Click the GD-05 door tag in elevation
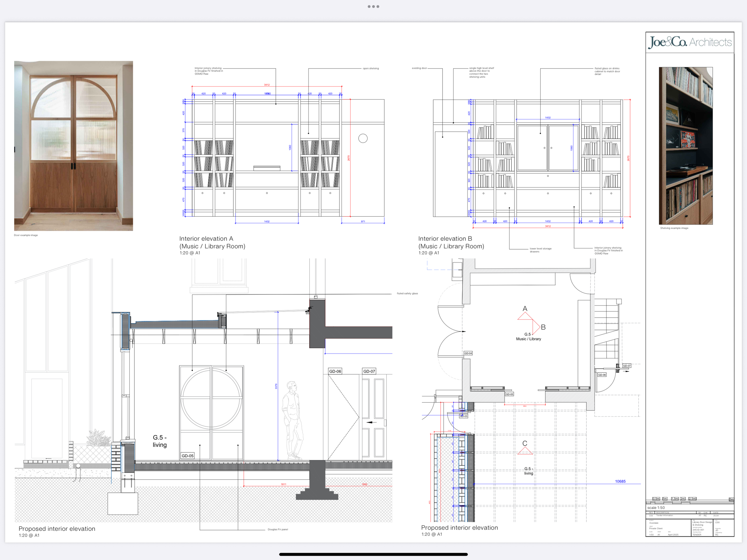This screenshot has height=560, width=747. [x=187, y=456]
